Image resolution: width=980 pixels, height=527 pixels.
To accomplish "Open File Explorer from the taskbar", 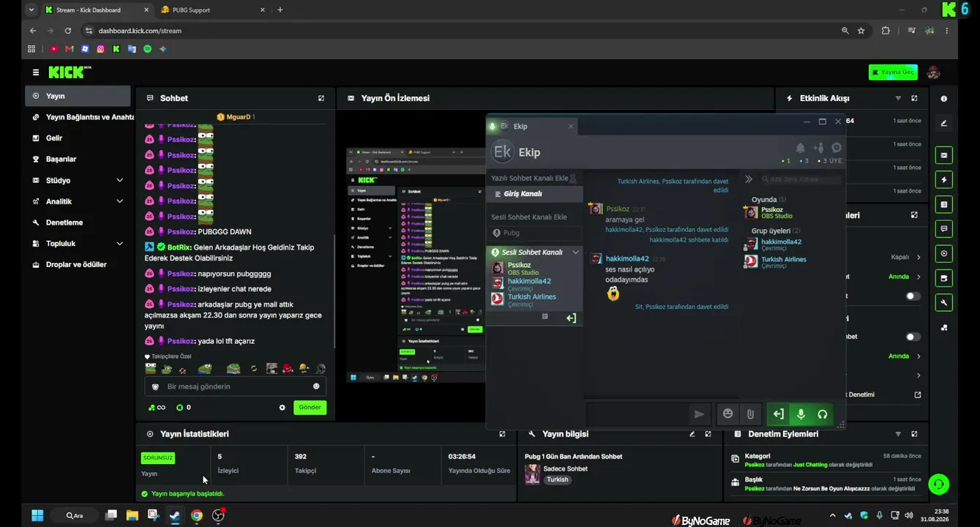I will (132, 515).
